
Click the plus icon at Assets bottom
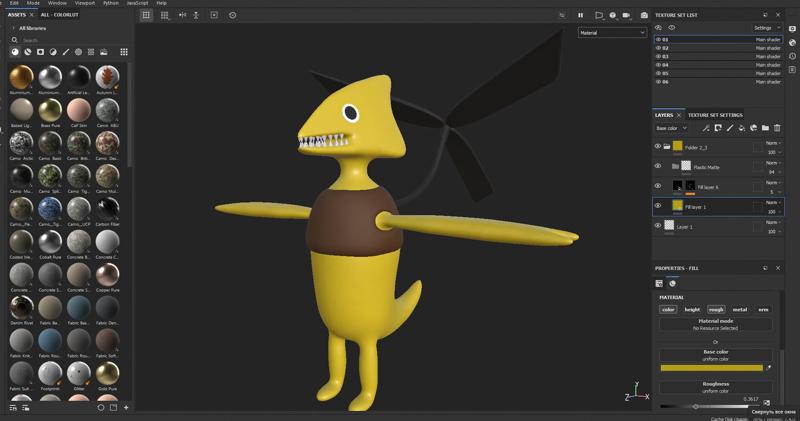(126, 407)
